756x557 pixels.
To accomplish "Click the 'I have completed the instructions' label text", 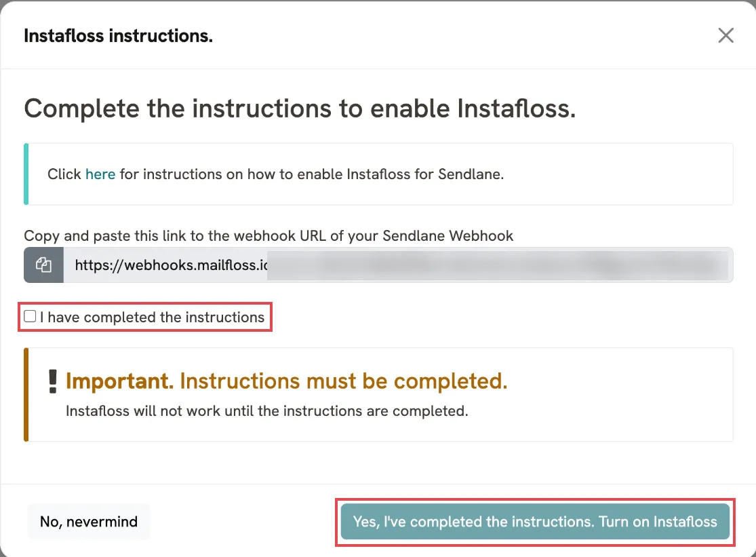I will pos(152,318).
